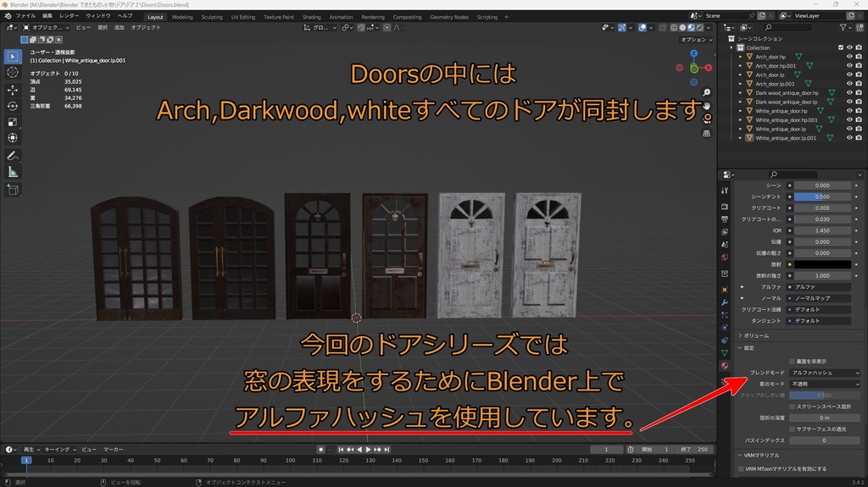This screenshot has width=868, height=487.
Task: Select the Move tool
Action: click(13, 90)
